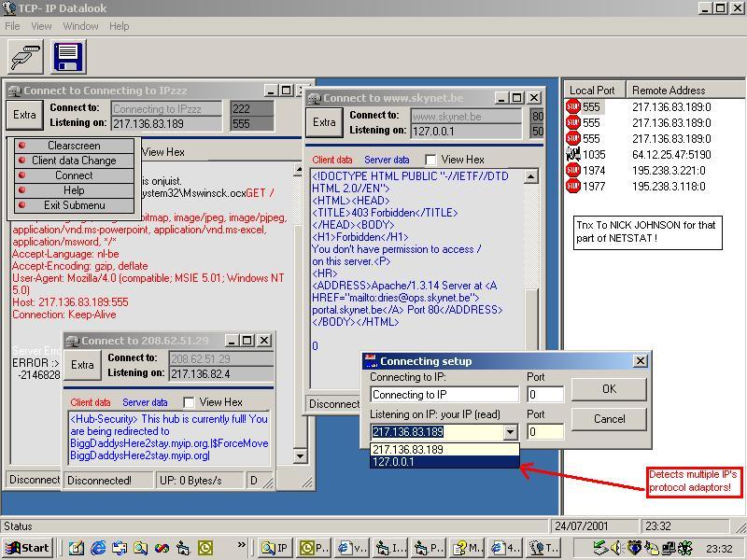Click the Start button on the taskbar
Viewport: 747px width, 560px height.
tap(27, 548)
